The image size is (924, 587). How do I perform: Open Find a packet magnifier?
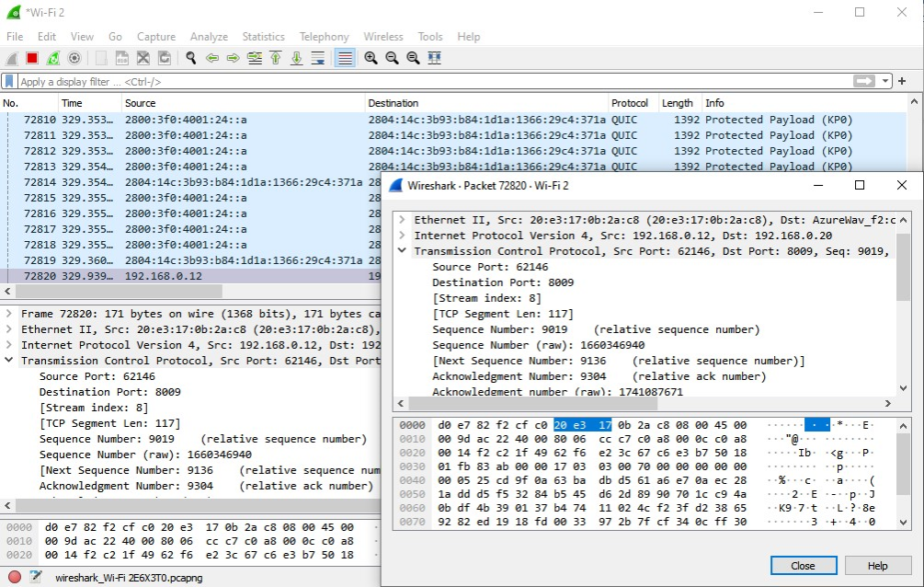coord(191,58)
